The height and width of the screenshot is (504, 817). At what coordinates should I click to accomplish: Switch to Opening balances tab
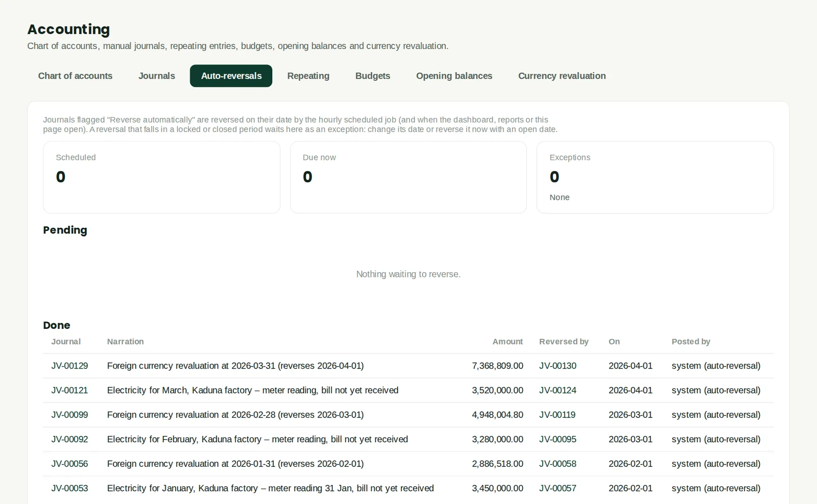coord(454,76)
